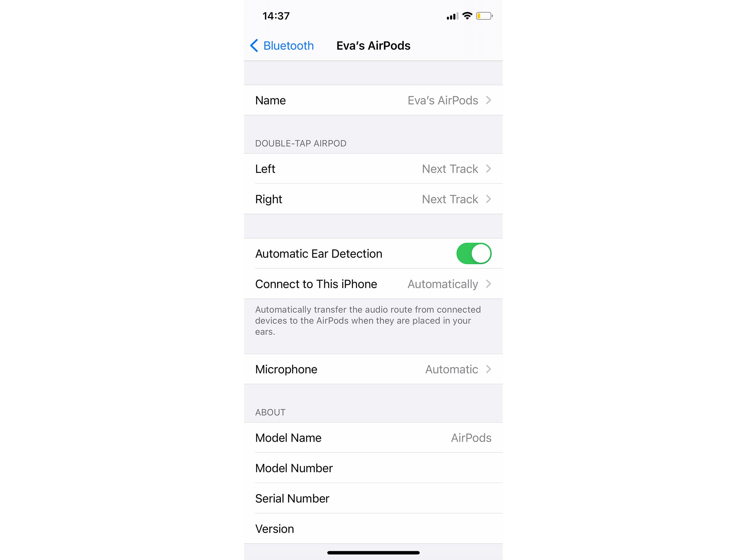The height and width of the screenshot is (560, 747).
Task: Open Name field for Eva's AirPods
Action: (373, 100)
